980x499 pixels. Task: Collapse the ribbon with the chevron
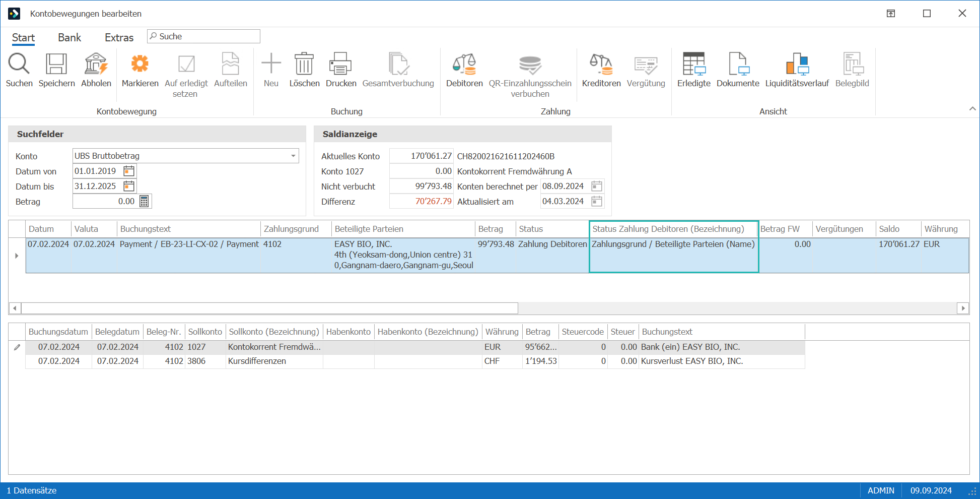tap(972, 109)
